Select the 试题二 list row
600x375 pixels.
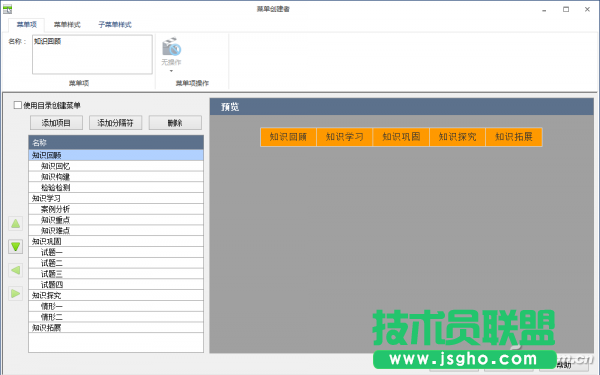(116, 263)
